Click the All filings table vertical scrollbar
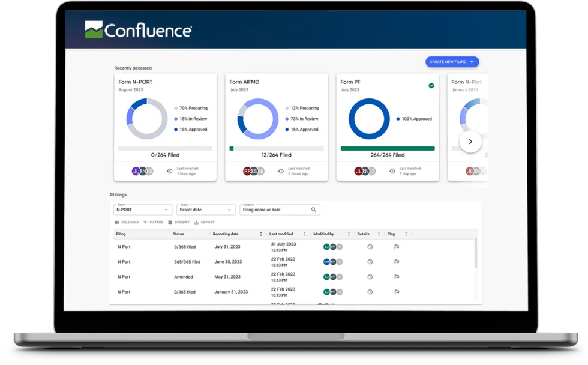Screen dimensions: 588x365 (x=476, y=253)
